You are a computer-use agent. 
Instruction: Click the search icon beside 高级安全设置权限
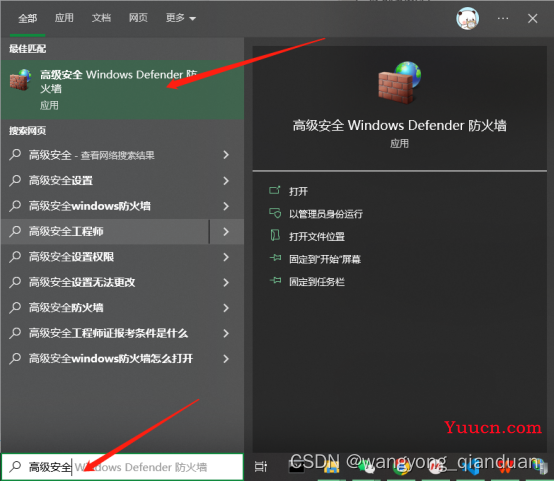click(15, 257)
